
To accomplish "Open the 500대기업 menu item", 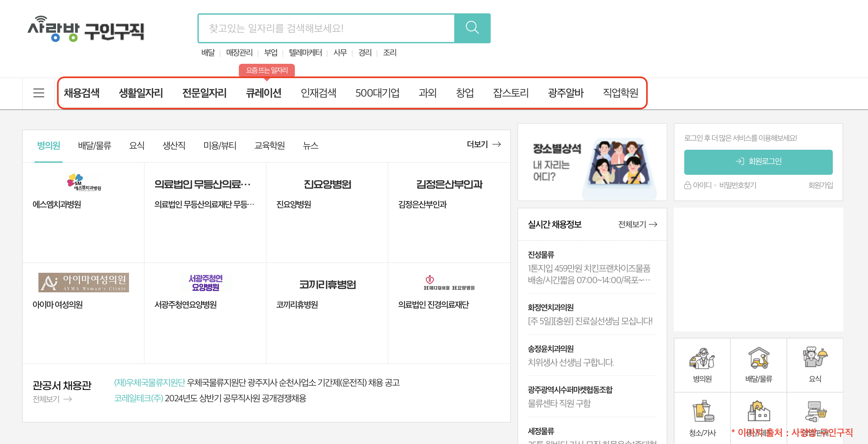I will 377,93.
